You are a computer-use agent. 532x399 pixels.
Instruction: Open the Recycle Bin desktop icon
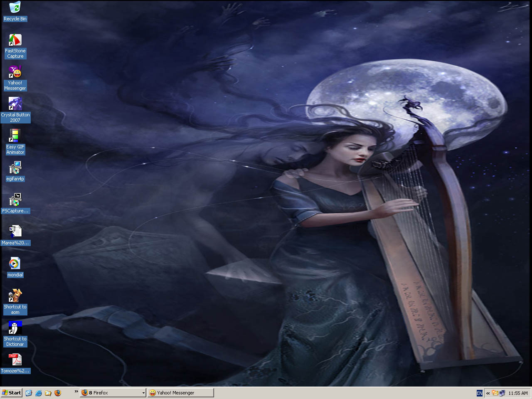coord(15,7)
